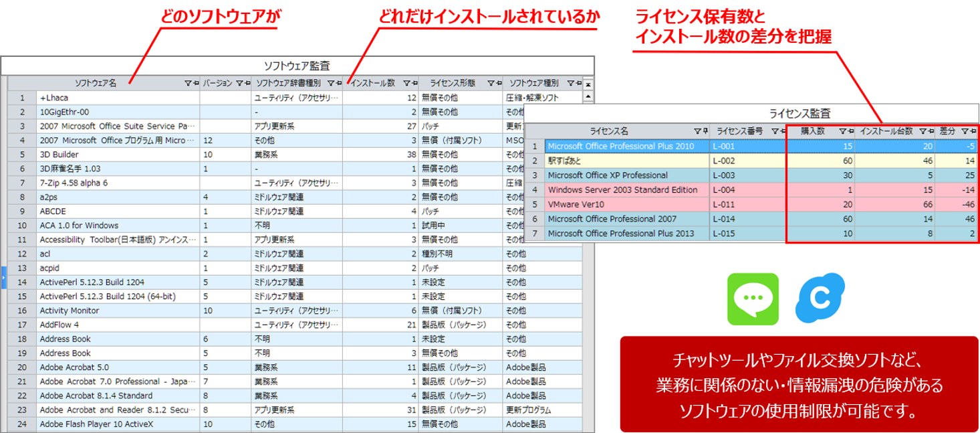Sort by ライセンス名 column header

coord(609,131)
